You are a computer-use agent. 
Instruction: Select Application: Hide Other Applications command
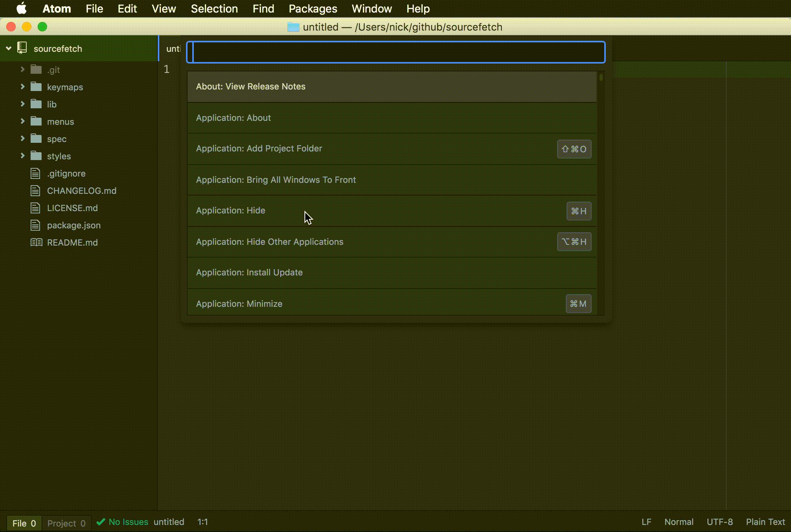[270, 242]
